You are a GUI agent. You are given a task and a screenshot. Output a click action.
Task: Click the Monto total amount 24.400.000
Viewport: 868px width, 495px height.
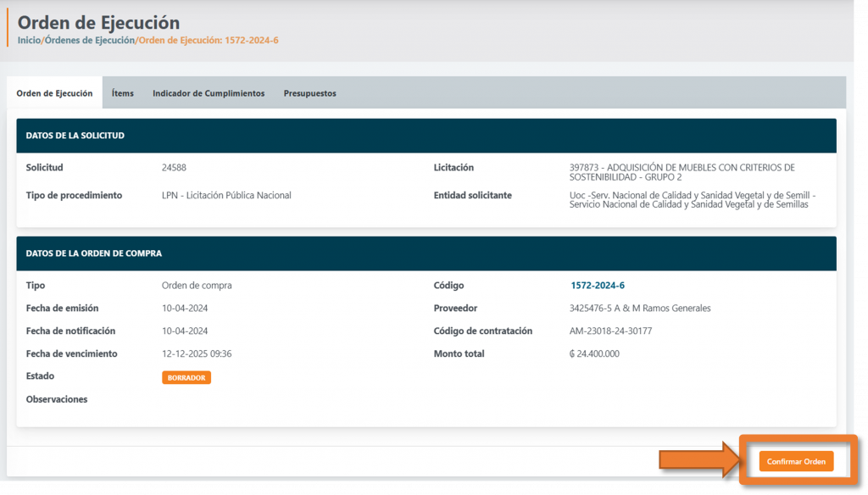coord(594,353)
